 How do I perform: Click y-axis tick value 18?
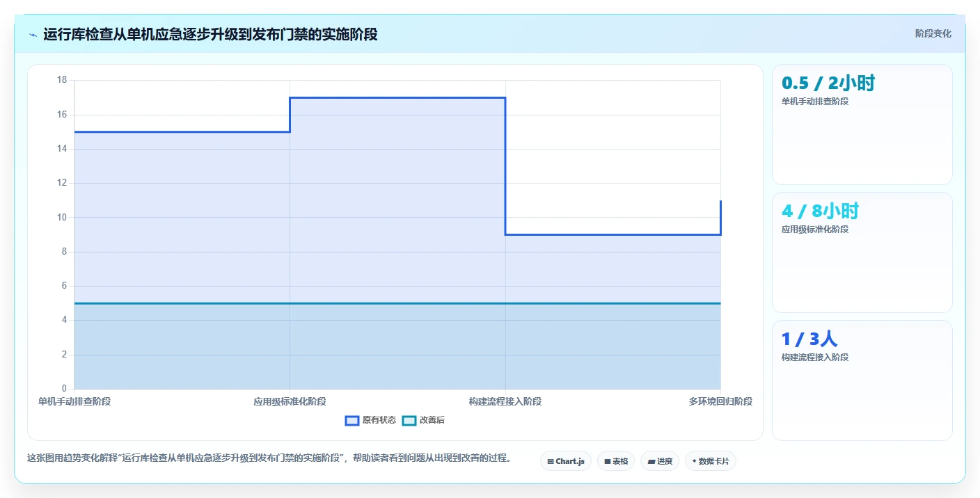62,80
